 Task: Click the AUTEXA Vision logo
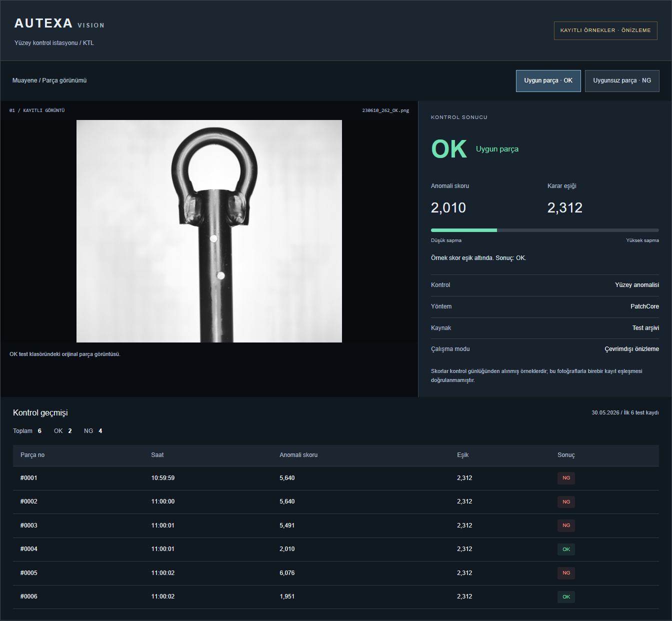pyautogui.click(x=59, y=23)
